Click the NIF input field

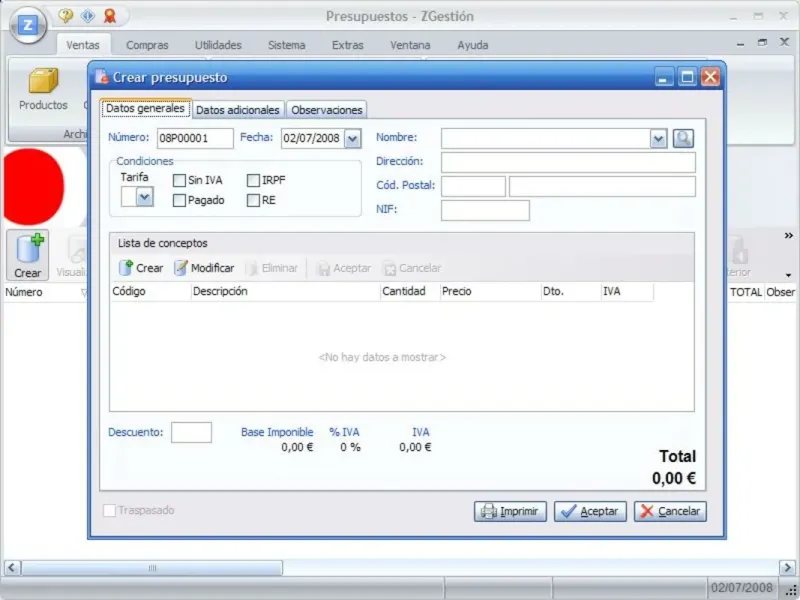[485, 210]
